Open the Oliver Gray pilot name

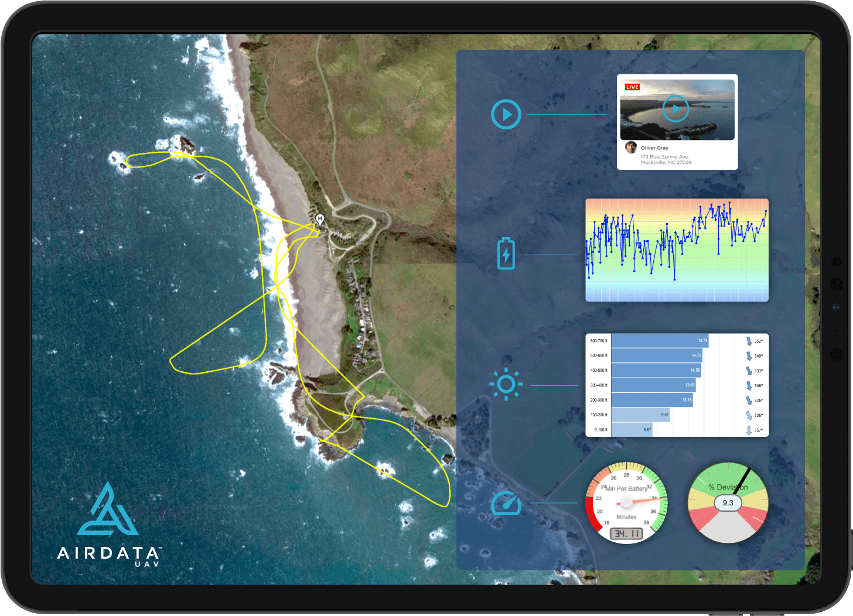point(654,148)
